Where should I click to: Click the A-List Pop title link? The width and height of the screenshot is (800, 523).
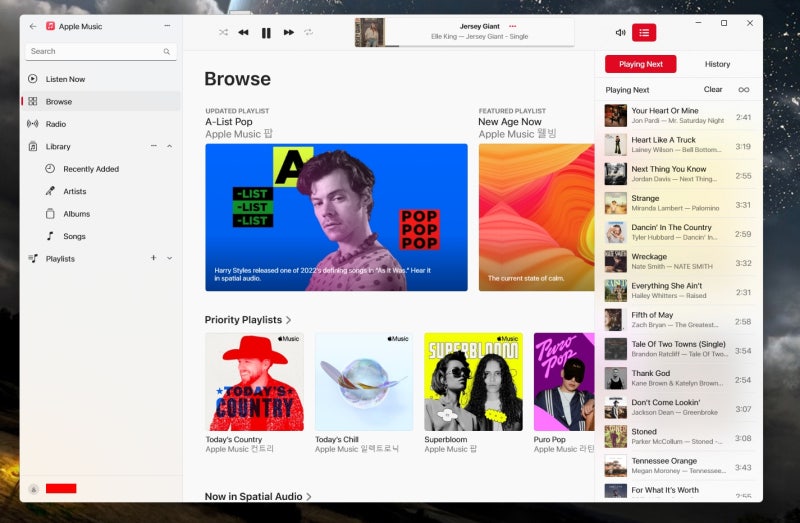[229, 122]
